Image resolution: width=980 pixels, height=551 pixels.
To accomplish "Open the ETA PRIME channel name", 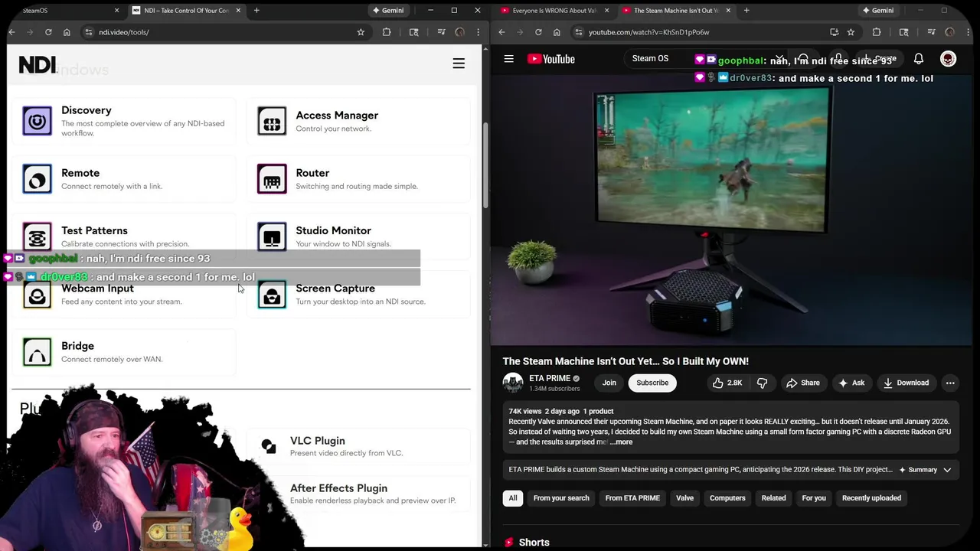I will (550, 378).
